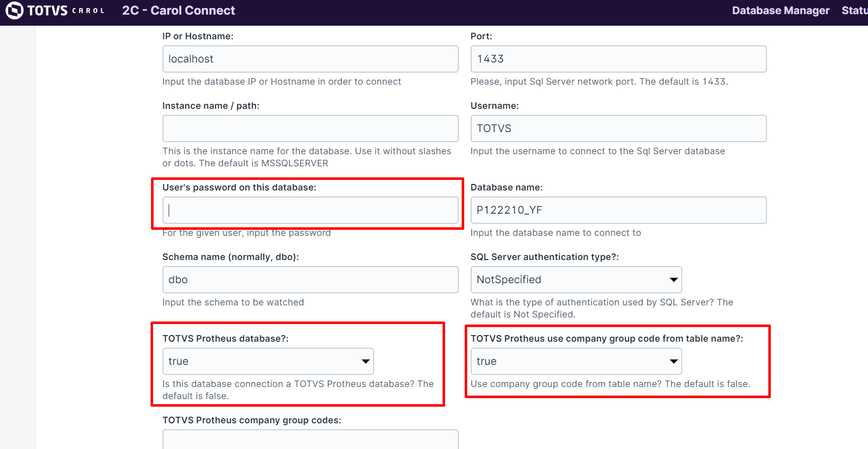Click the user's password input field

tap(310, 210)
